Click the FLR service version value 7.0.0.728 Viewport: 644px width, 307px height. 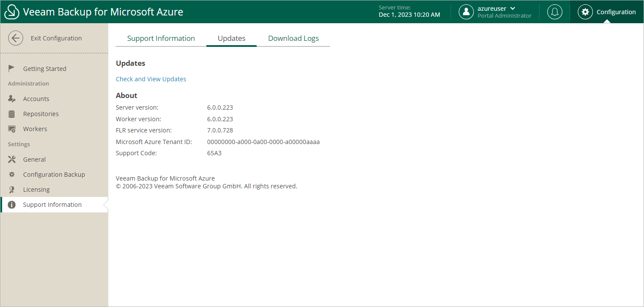click(x=220, y=130)
